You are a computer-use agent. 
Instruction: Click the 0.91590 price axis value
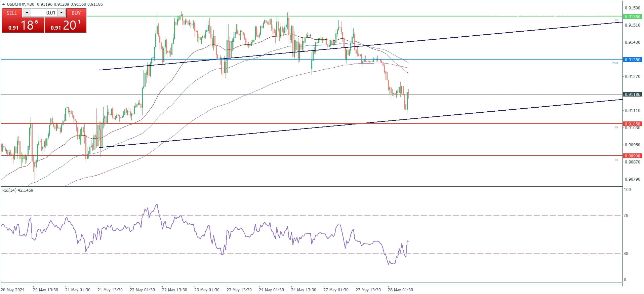[632, 8]
